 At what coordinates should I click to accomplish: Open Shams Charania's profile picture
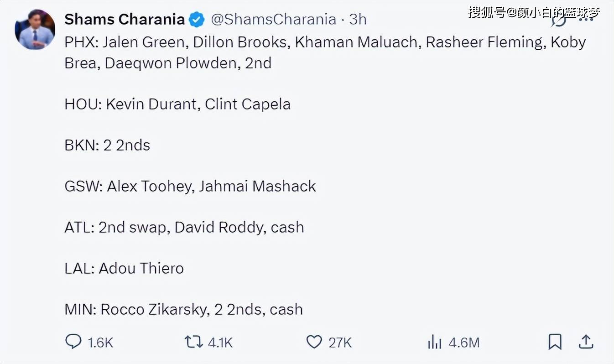(x=35, y=29)
